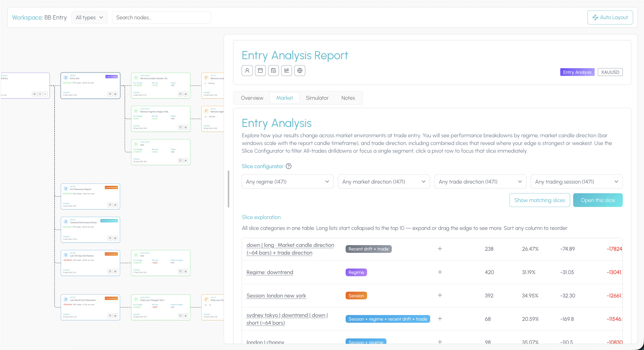Click the help question mark beside Slice configurator
The width and height of the screenshot is (644, 350).
click(x=289, y=166)
